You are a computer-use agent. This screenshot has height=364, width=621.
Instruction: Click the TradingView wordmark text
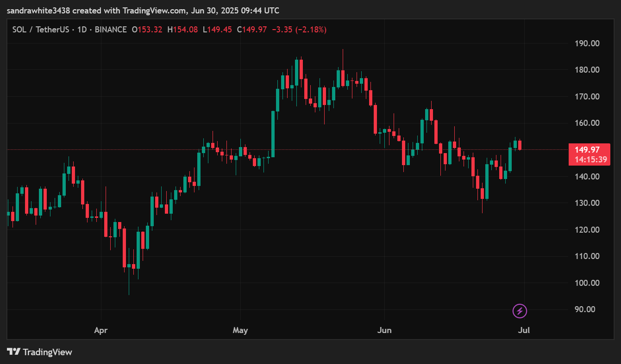(x=47, y=352)
